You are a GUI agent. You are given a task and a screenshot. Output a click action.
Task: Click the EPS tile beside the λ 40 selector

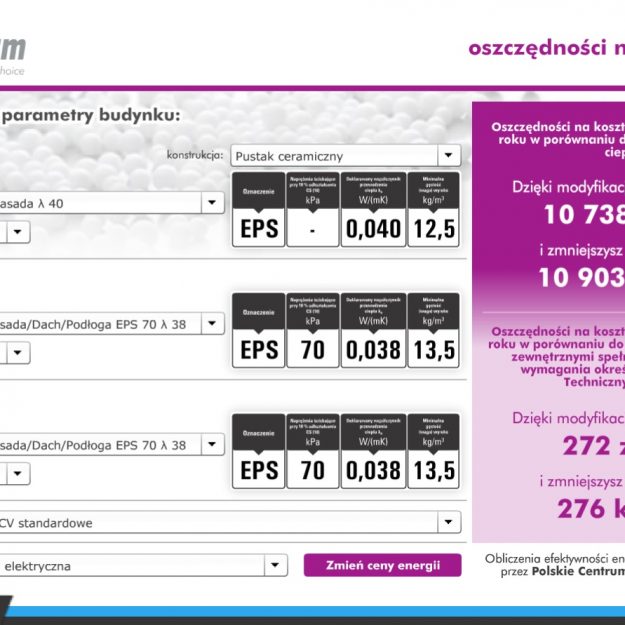258,210
